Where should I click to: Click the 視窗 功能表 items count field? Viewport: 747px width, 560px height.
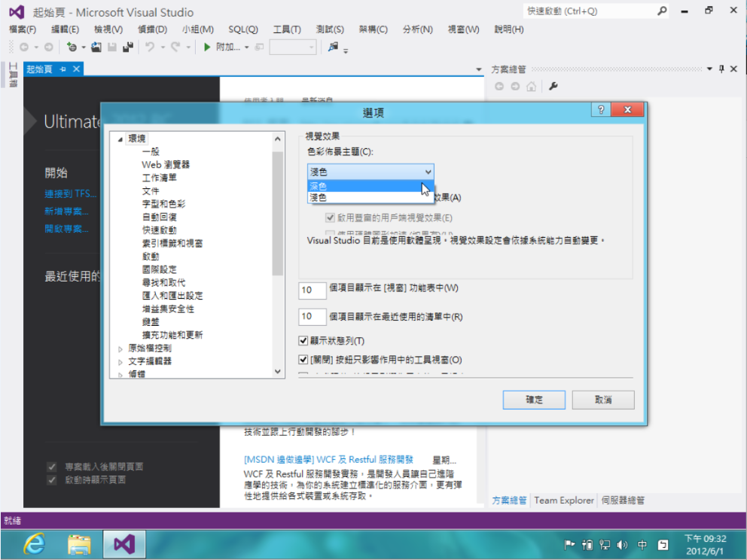313,290
